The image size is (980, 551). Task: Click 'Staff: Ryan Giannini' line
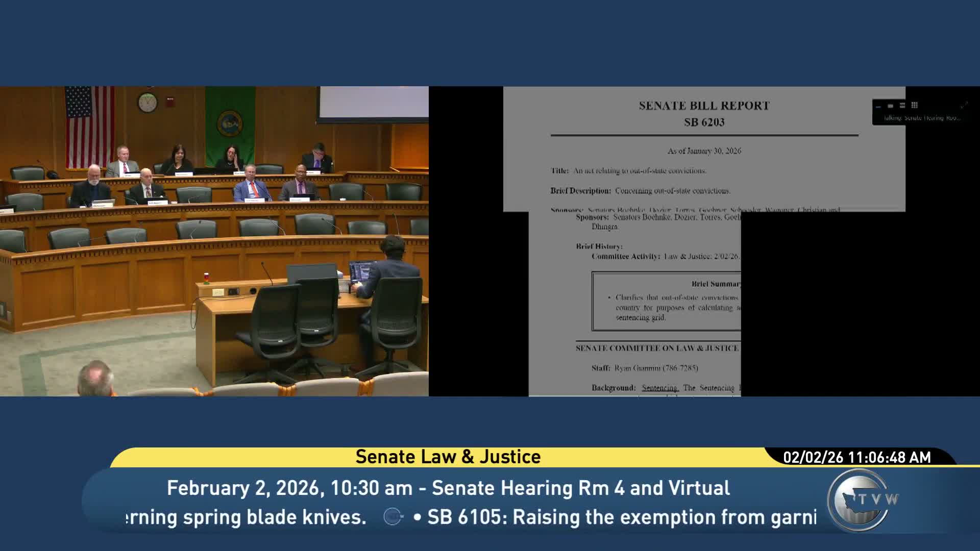click(x=644, y=368)
